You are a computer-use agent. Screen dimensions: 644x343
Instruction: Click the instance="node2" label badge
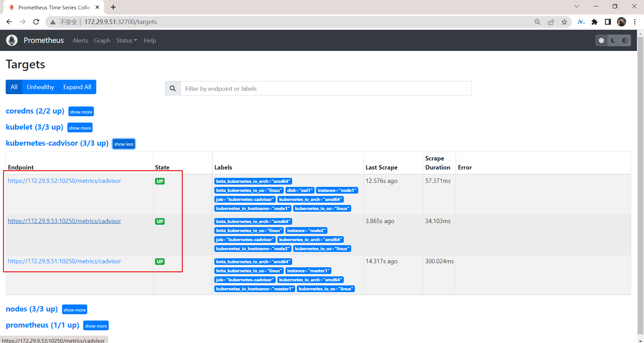306,230
